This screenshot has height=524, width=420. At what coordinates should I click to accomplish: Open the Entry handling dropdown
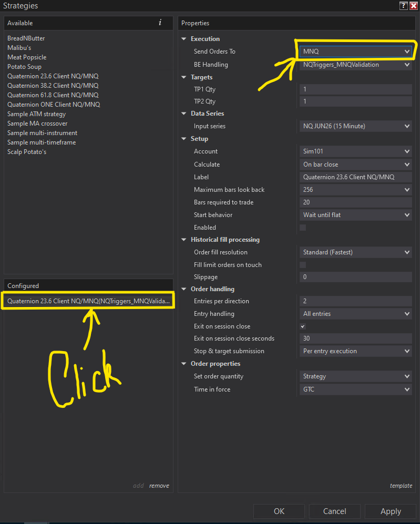coord(355,314)
